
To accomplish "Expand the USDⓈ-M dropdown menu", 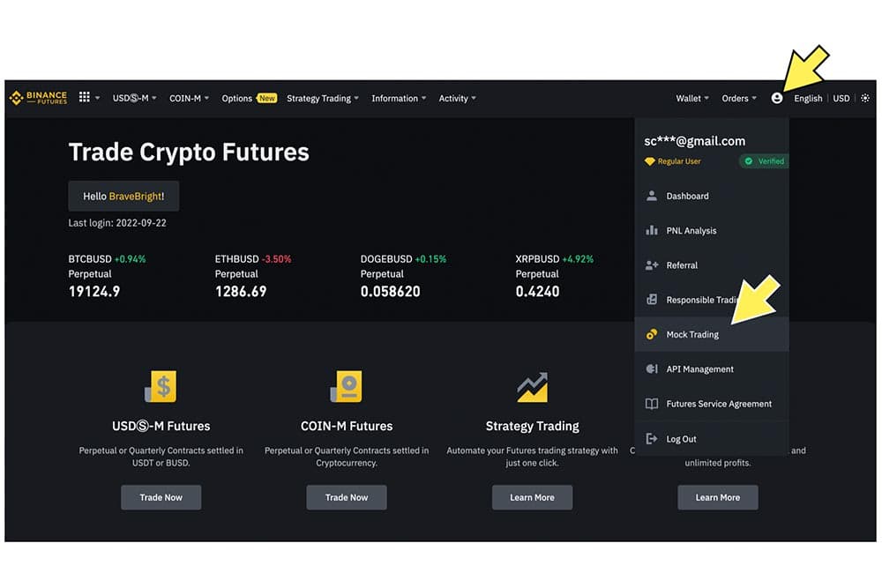I will [x=134, y=98].
